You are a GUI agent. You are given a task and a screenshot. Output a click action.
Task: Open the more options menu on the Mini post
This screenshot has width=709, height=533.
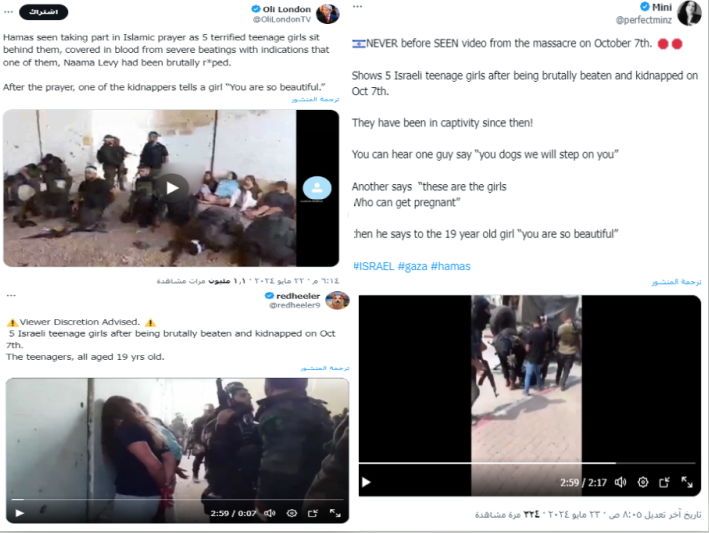[x=357, y=7]
